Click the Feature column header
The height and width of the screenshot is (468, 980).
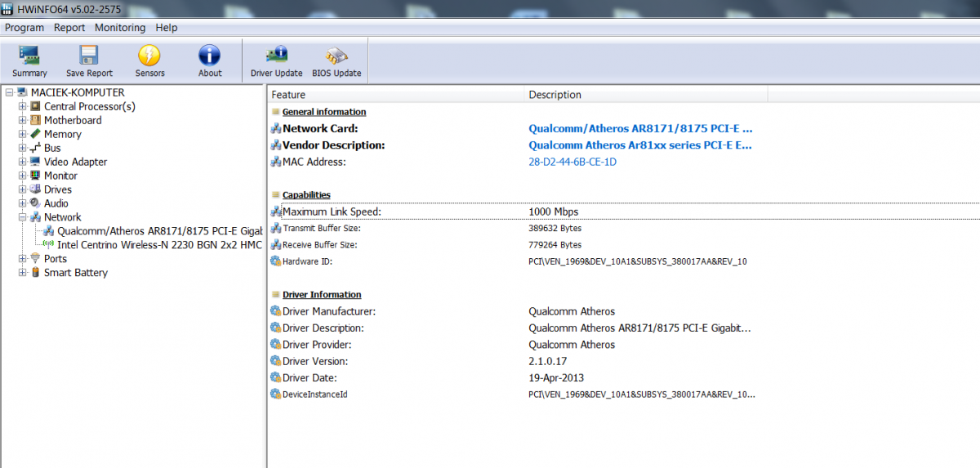(x=395, y=95)
